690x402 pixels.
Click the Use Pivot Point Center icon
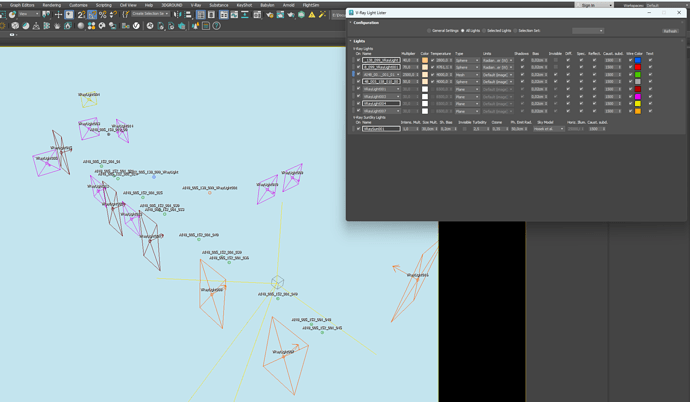tap(46, 15)
